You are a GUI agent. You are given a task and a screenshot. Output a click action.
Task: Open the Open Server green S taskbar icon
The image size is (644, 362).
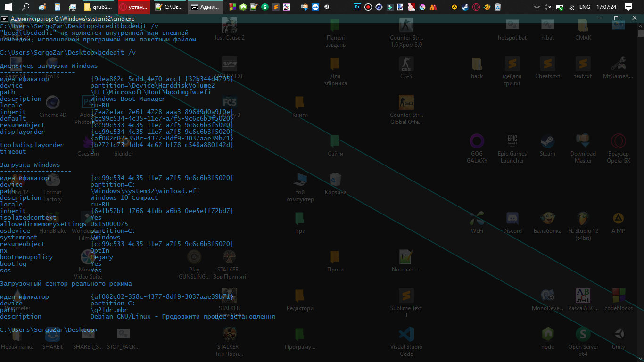click(x=265, y=7)
